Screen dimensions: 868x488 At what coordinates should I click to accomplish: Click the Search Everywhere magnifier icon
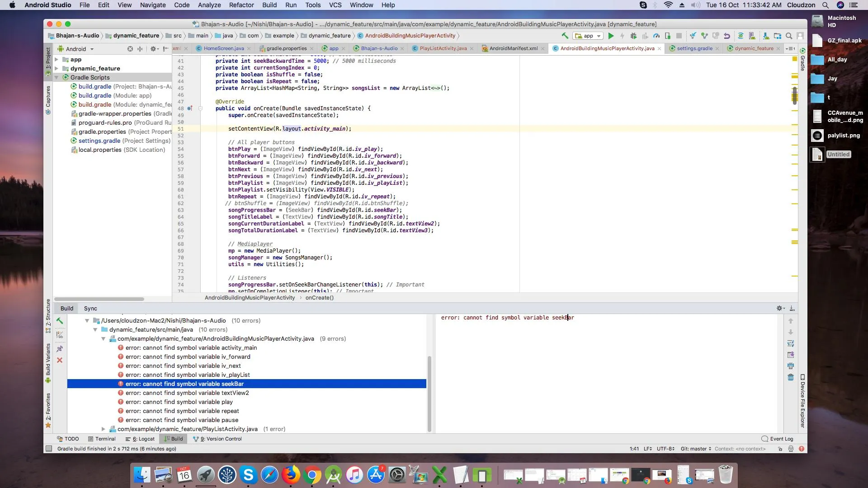(789, 36)
